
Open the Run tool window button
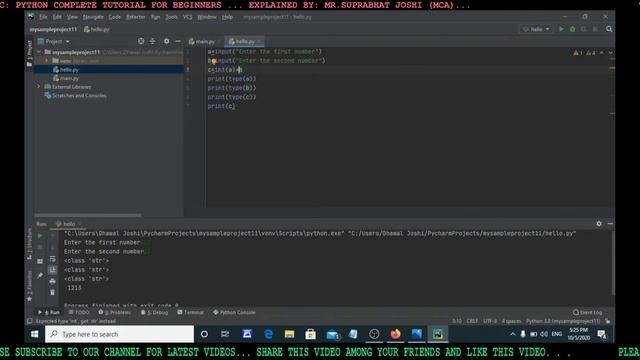[49, 312]
